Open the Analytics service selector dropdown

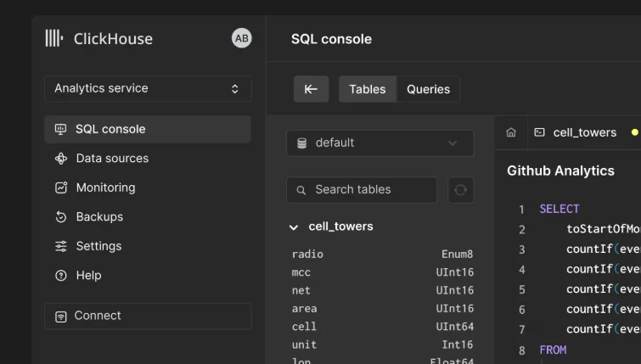point(148,88)
